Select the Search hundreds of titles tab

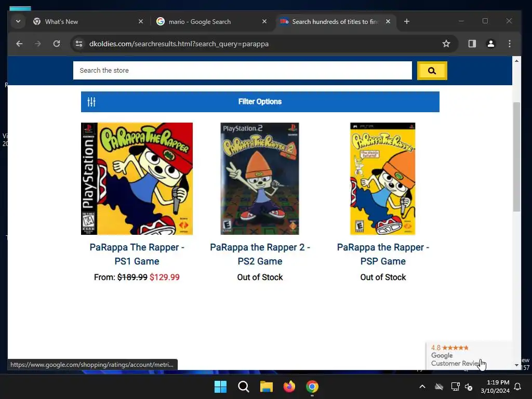pos(335,21)
